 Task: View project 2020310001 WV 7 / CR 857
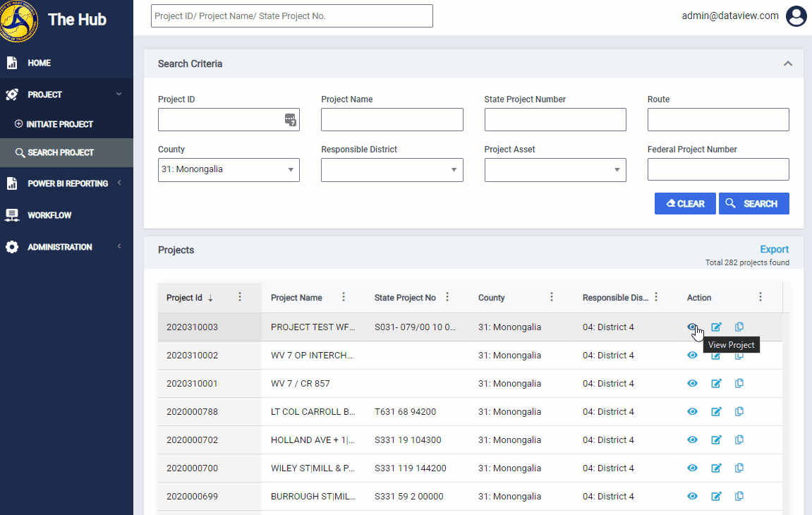pos(692,383)
